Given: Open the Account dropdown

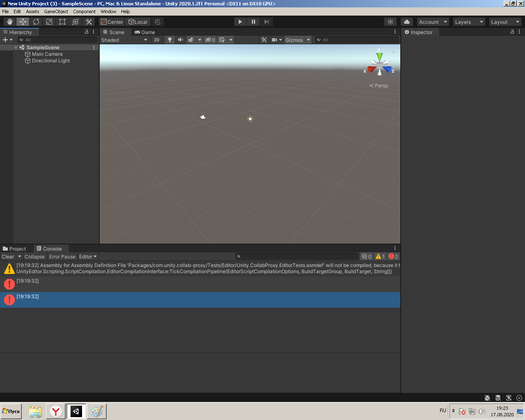Looking at the screenshot, I should pyautogui.click(x=433, y=22).
